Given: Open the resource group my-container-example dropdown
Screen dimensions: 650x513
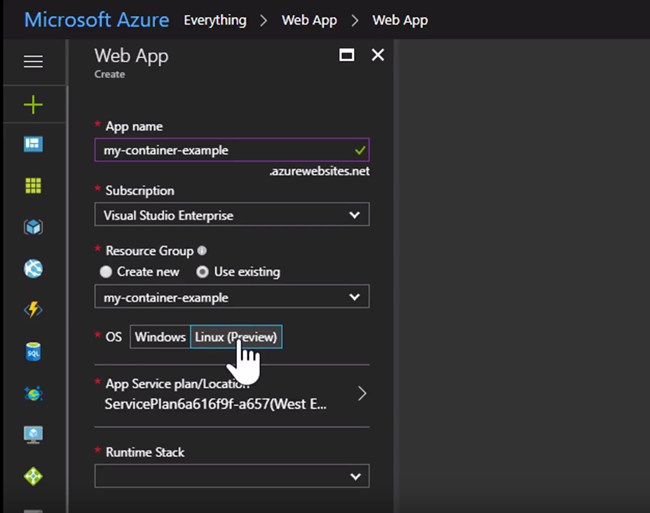Looking at the screenshot, I should point(232,297).
